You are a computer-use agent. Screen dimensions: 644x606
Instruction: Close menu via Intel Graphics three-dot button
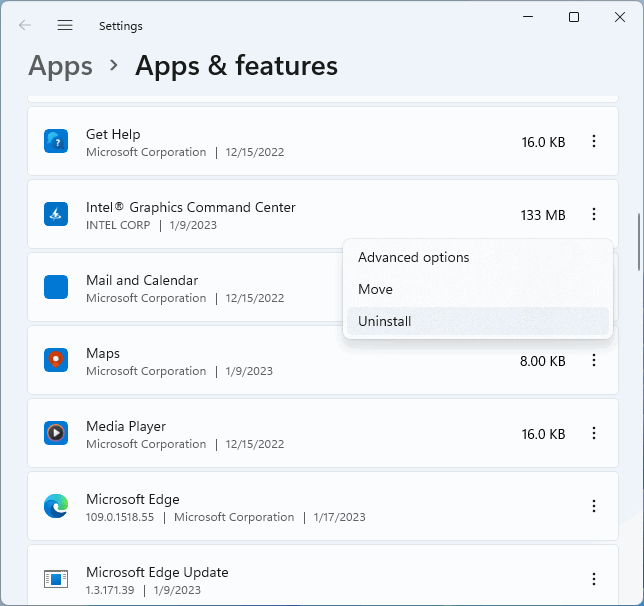tap(594, 215)
